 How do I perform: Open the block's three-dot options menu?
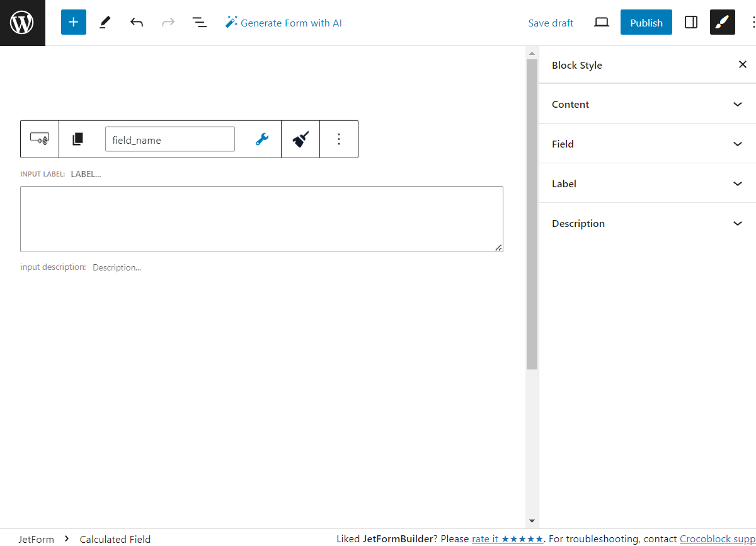tap(339, 139)
